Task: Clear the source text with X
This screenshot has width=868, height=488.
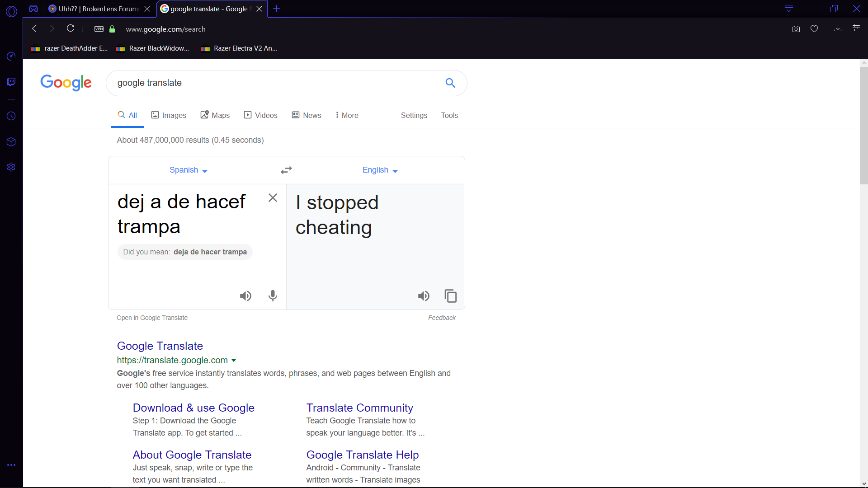Action: point(273,197)
